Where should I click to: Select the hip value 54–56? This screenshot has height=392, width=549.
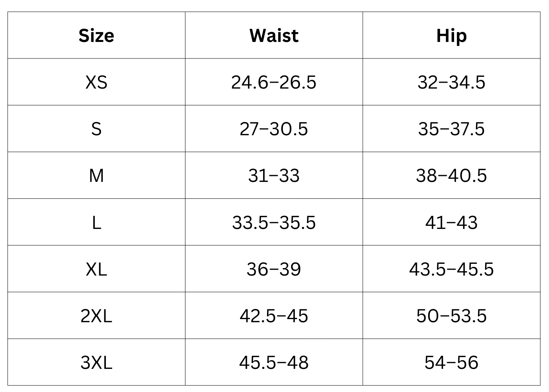coord(451,362)
